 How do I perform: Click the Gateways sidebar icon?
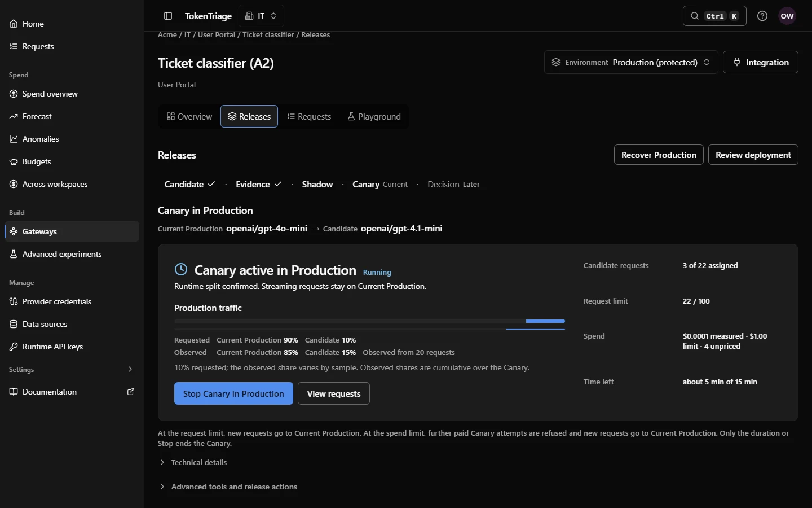[14, 231]
